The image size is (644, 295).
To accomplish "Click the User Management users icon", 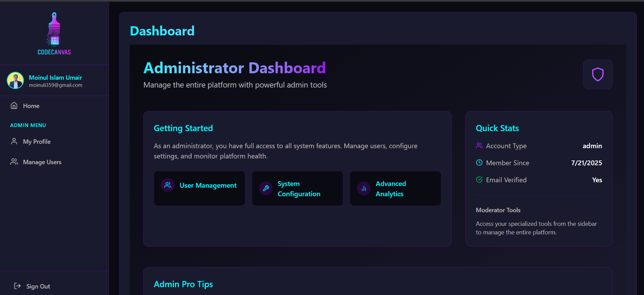I will pyautogui.click(x=168, y=185).
